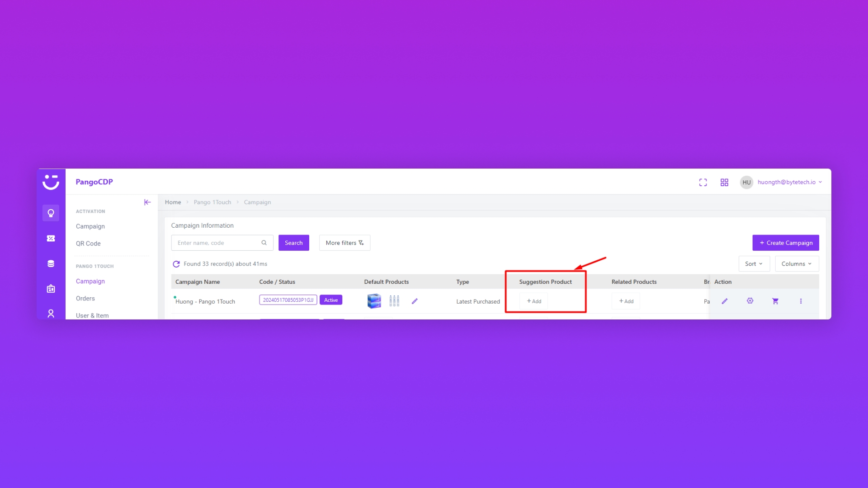Viewport: 868px width, 488px height.
Task: Open QR Code in the sidebar menu
Action: click(x=88, y=244)
